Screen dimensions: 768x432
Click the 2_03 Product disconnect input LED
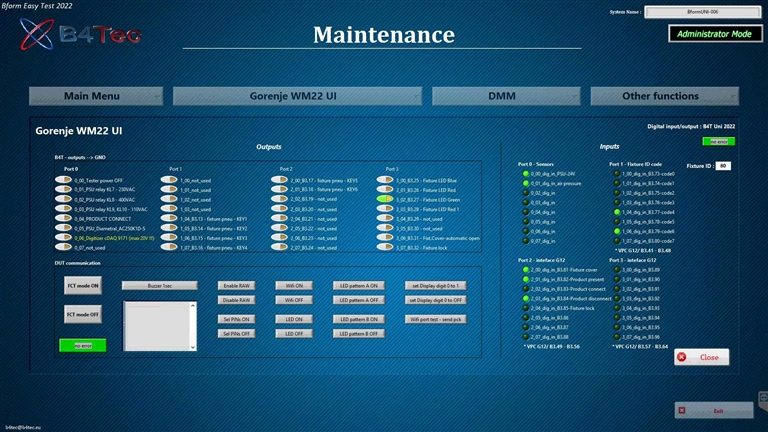coord(526,298)
